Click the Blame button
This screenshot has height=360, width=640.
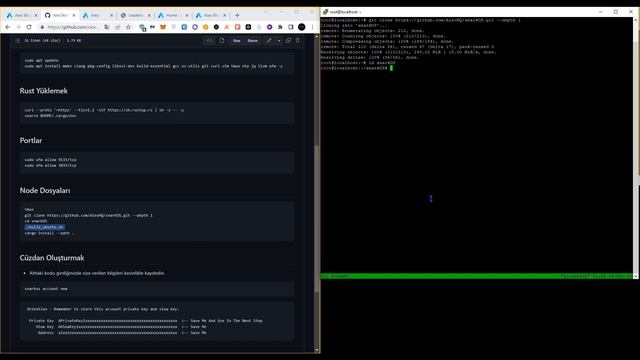click(x=253, y=40)
